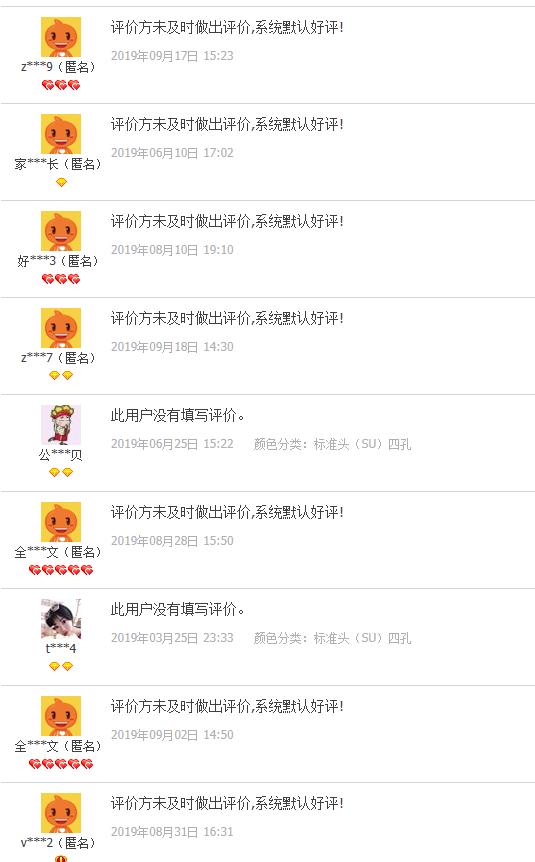Click the avatar of user z***9

click(x=61, y=37)
